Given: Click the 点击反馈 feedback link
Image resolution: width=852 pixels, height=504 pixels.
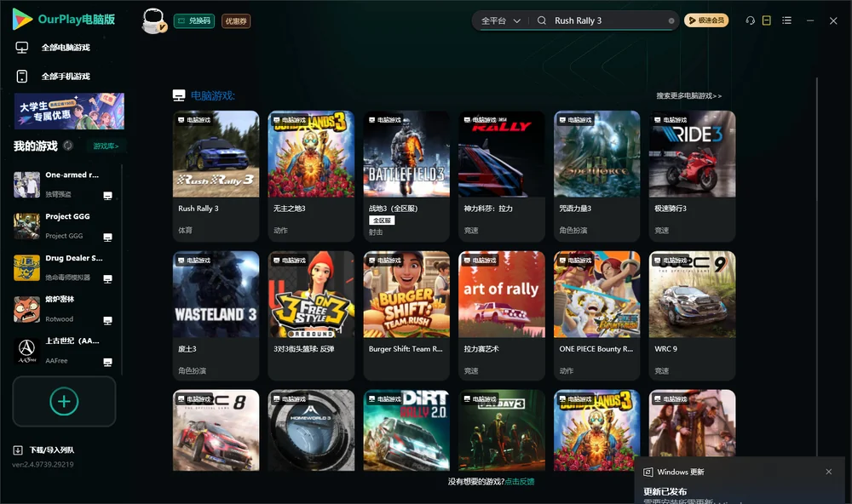Looking at the screenshot, I should 520,482.
